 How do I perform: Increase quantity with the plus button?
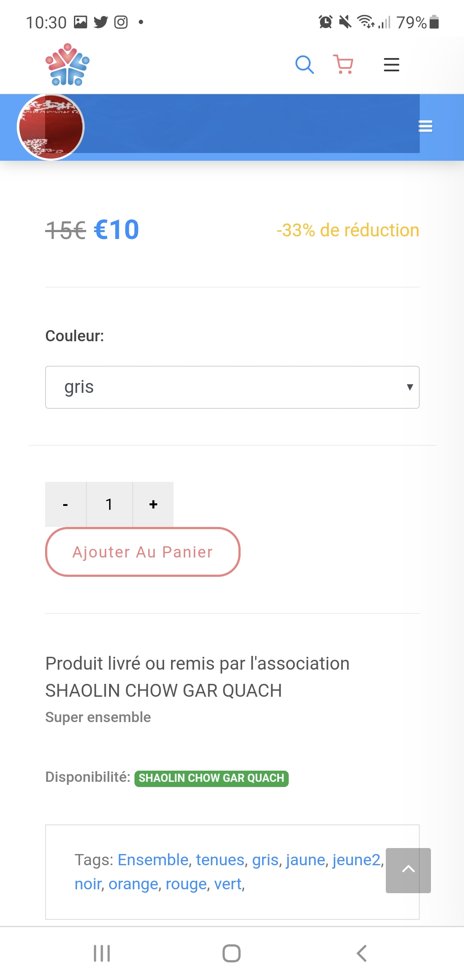point(153,504)
